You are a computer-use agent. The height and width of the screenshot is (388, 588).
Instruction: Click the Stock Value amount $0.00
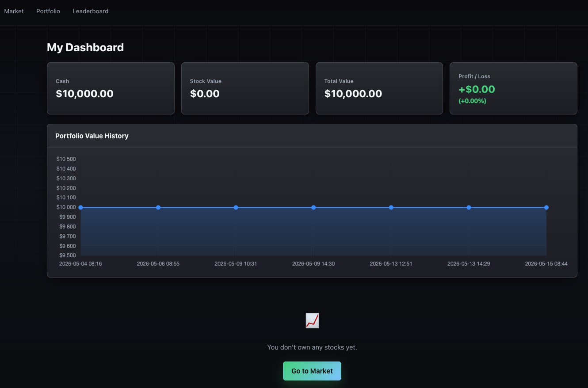205,94
